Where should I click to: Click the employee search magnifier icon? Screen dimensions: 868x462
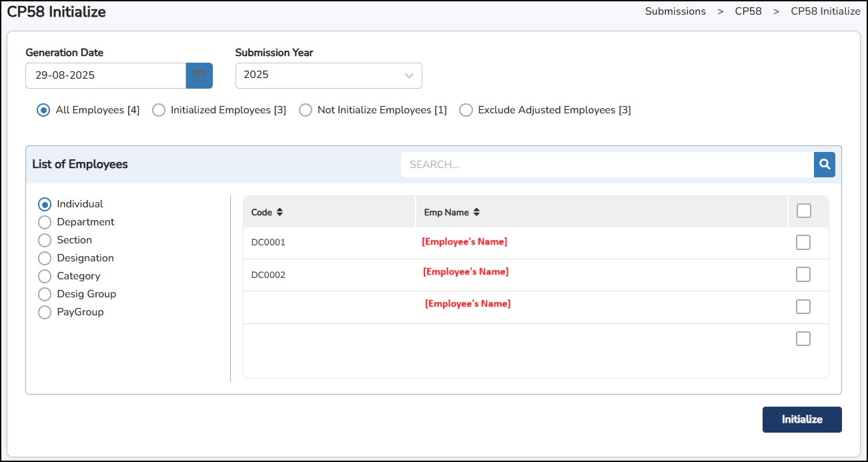coord(825,164)
